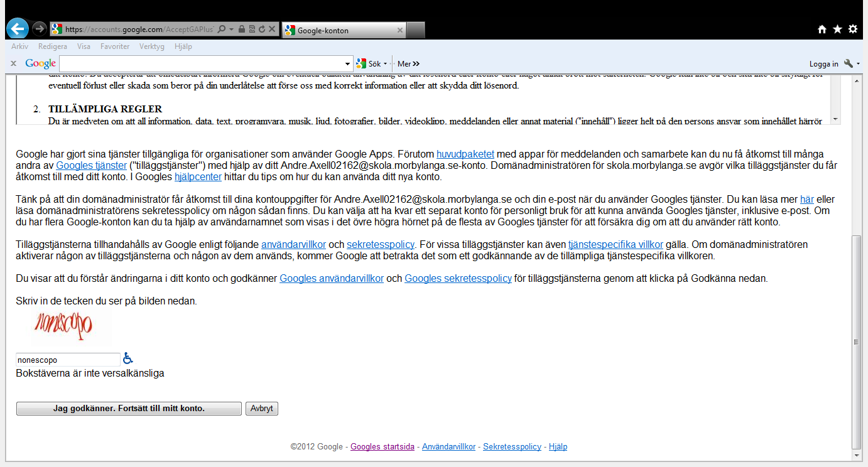Click the site favicon in address bar
868x467 pixels.
pos(57,29)
